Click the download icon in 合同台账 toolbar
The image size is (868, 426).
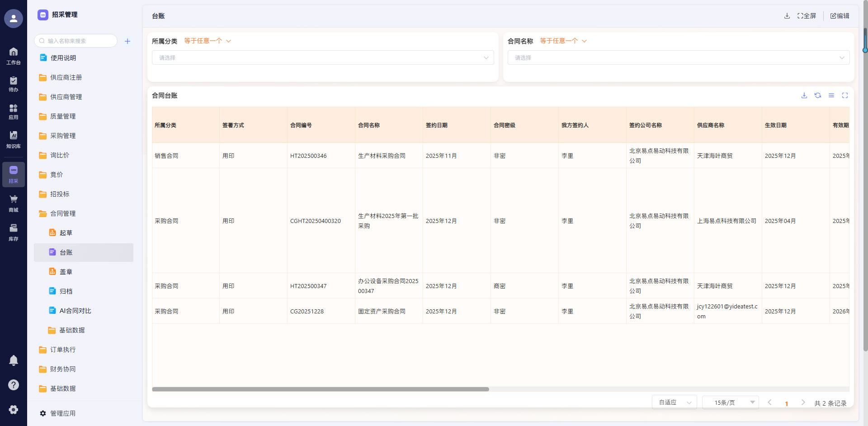[804, 95]
